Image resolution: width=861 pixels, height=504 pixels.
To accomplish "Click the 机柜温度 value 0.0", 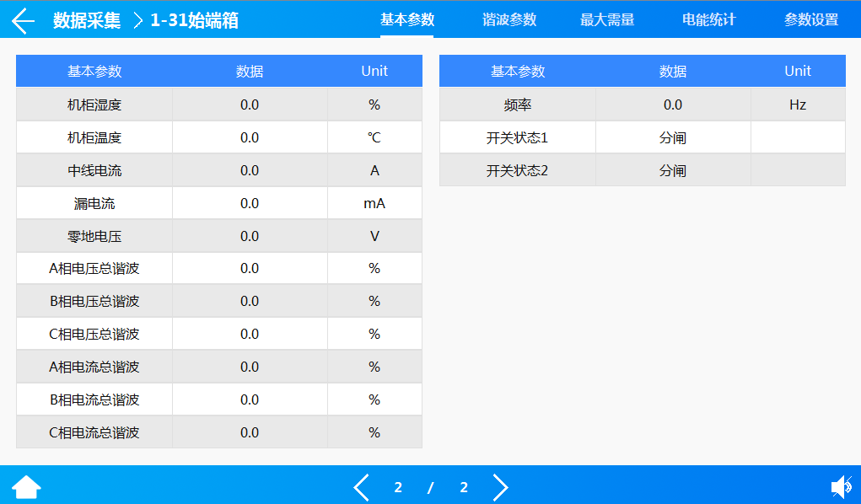I will coord(250,138).
